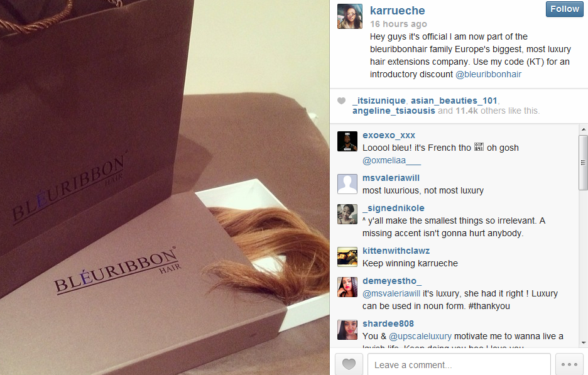Click the comments scrollbar down arrow
Screen dimensions: 588x375
583,343
